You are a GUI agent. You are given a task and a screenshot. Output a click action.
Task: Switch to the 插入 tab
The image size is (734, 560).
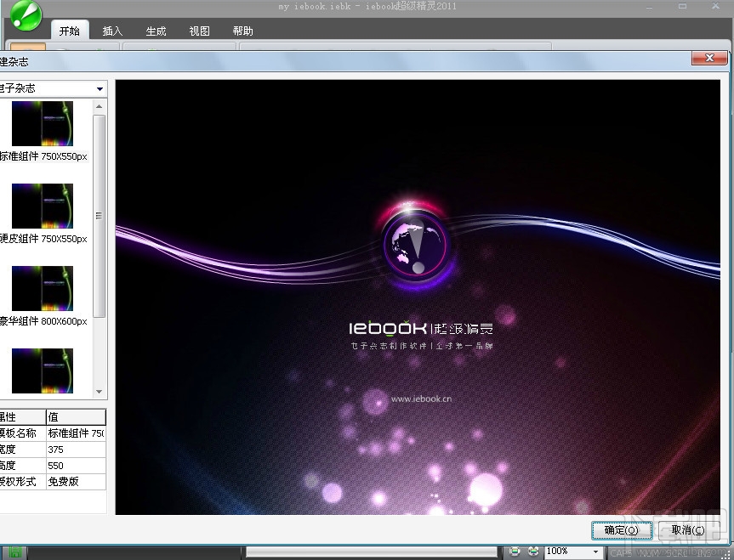pyautogui.click(x=112, y=31)
